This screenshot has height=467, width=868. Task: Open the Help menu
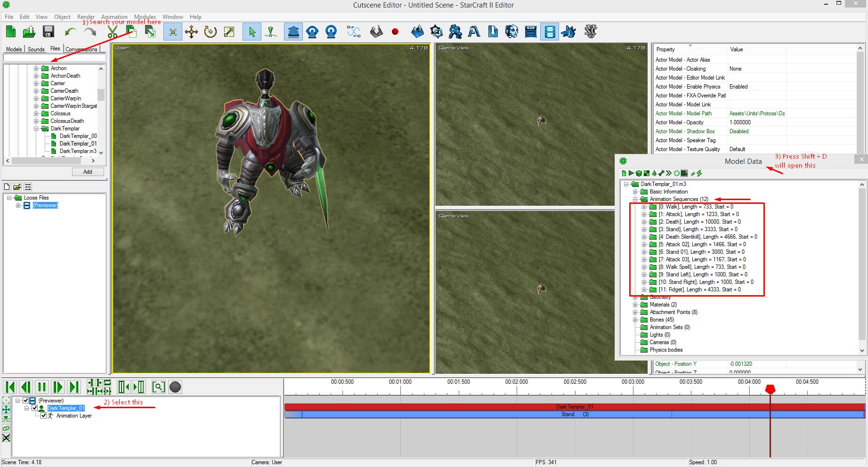coord(195,16)
